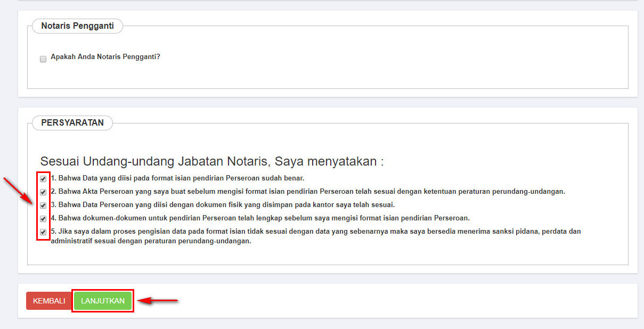The height and width of the screenshot is (329, 644).
Task: Toggle checkbox for statement 2 Akta Perseroan
Action: pos(43,192)
